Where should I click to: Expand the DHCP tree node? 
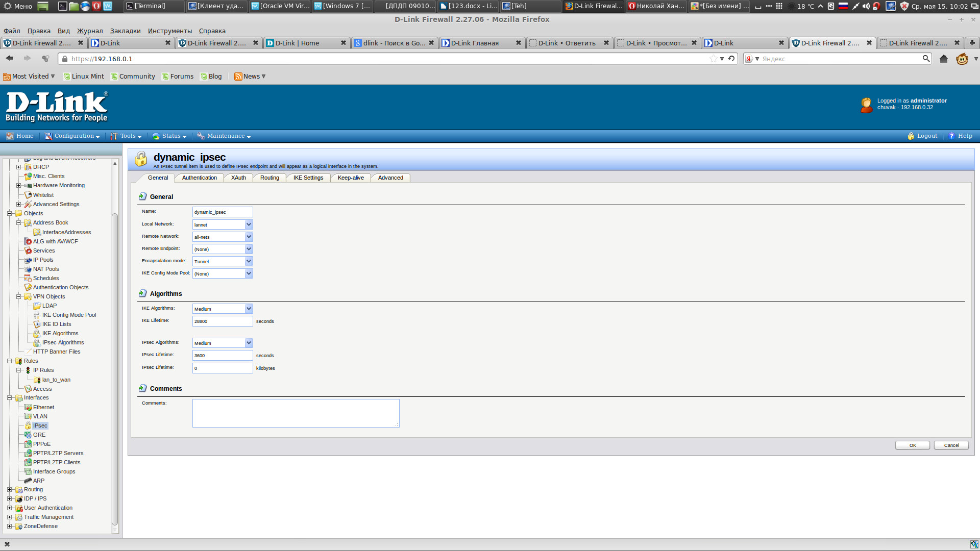18,167
